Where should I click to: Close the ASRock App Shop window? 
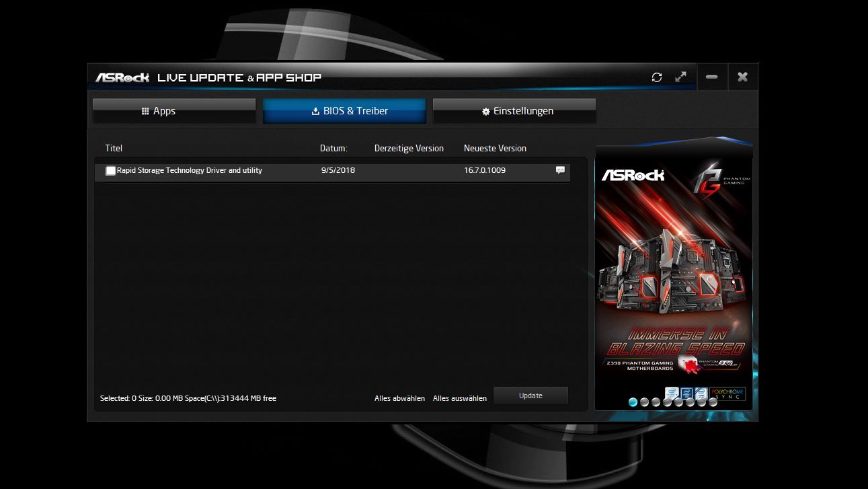(x=742, y=77)
